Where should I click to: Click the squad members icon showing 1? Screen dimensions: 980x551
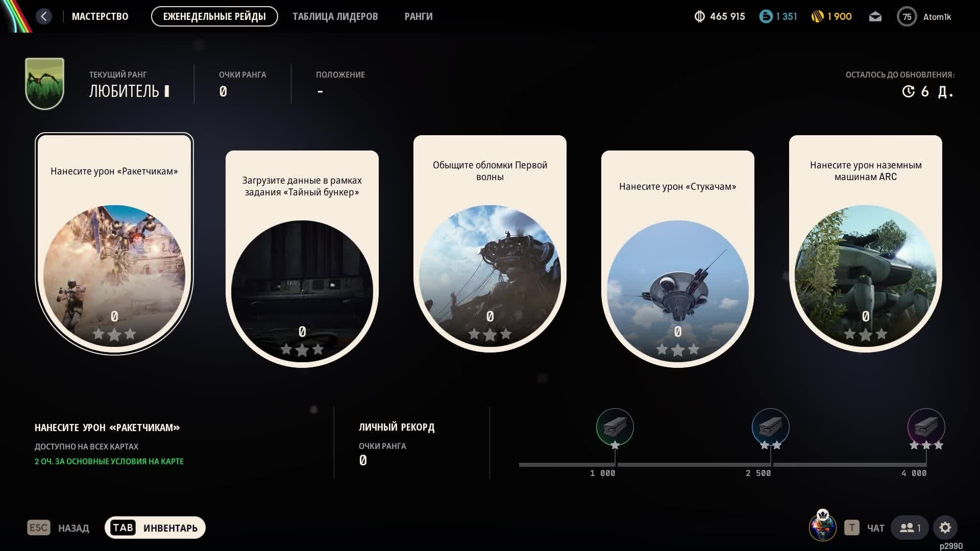[x=910, y=528]
